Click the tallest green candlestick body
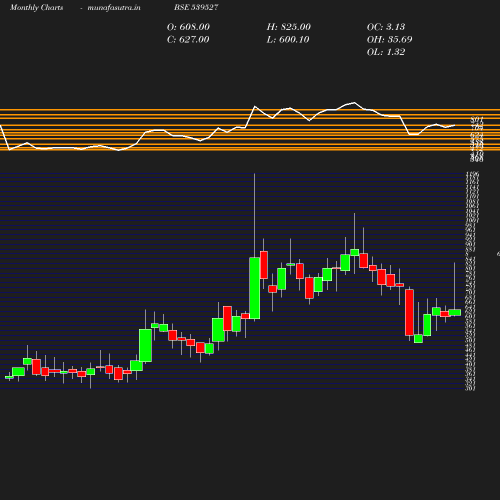The image size is (500, 500). 255,288
